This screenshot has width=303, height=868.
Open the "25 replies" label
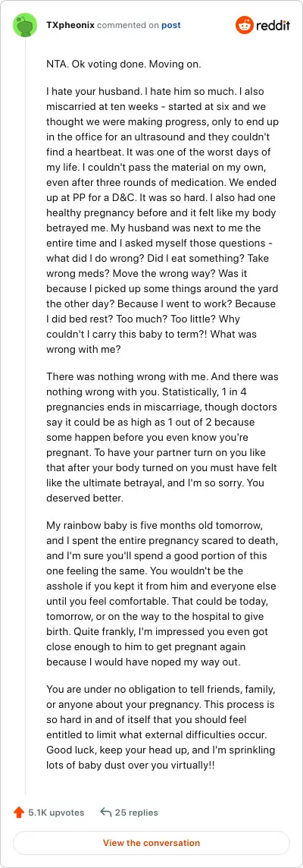136,813
